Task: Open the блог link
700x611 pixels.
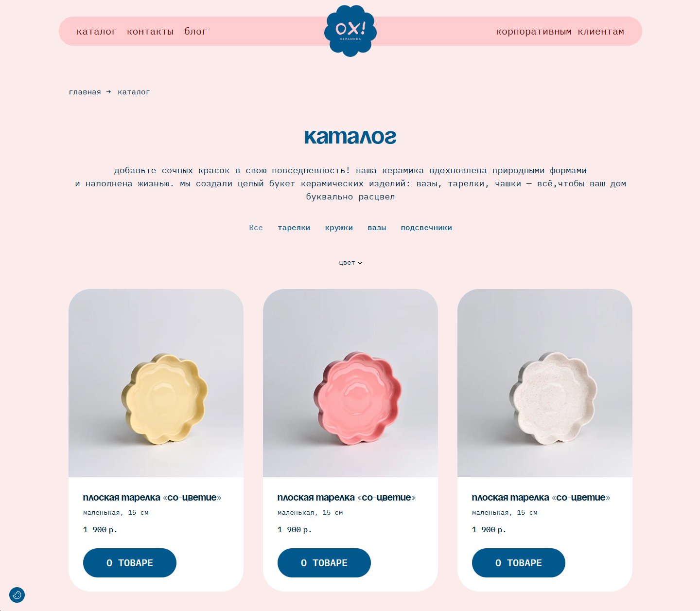Action: point(196,32)
